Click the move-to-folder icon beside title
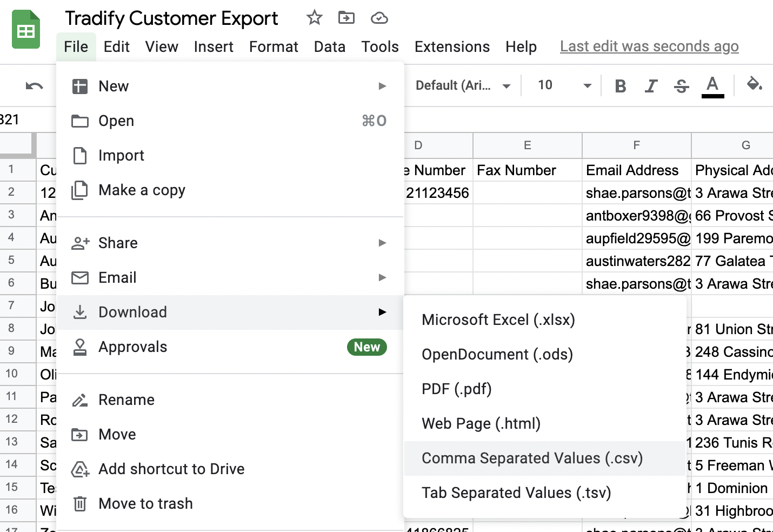 (x=346, y=18)
